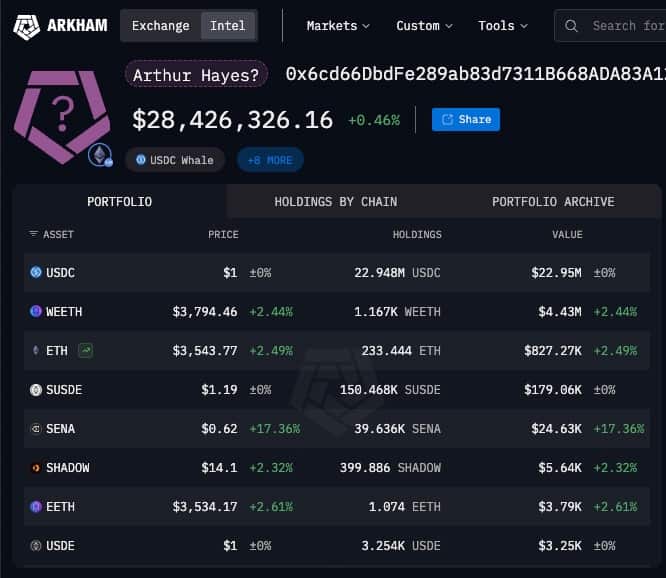Image resolution: width=666 pixels, height=578 pixels.
Task: Show the +8 MORE tags
Action: click(270, 160)
